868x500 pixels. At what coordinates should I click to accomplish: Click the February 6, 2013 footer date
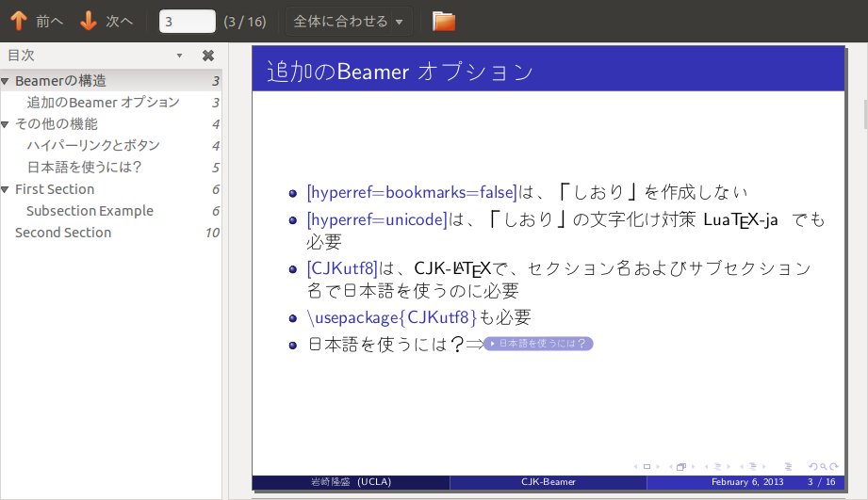pyautogui.click(x=747, y=482)
